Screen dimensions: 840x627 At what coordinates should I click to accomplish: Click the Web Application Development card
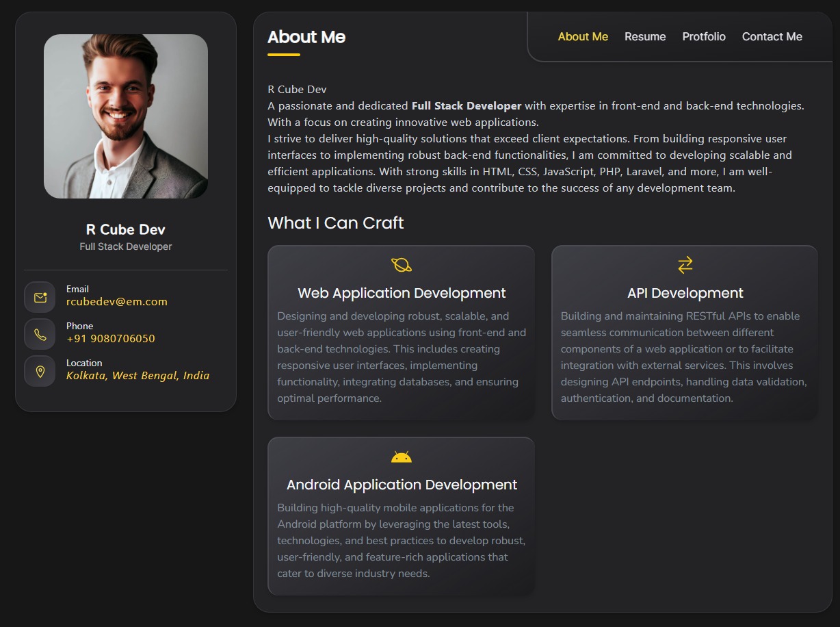(402, 332)
